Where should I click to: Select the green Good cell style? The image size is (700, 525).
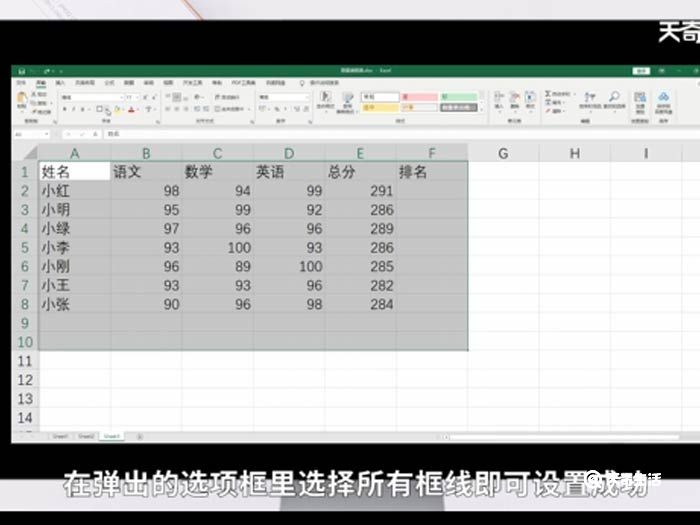point(458,96)
